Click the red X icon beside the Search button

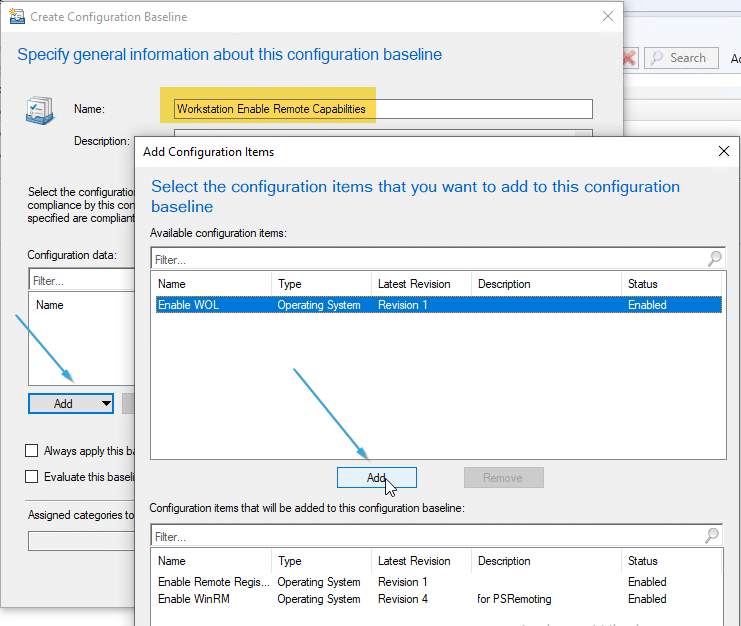click(629, 58)
